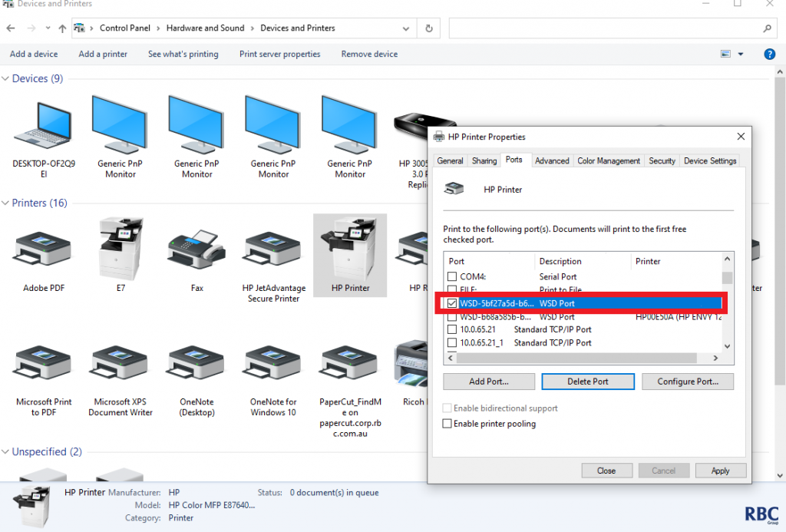The image size is (786, 532).
Task: Open the address bar history dropdown
Action: pos(406,28)
